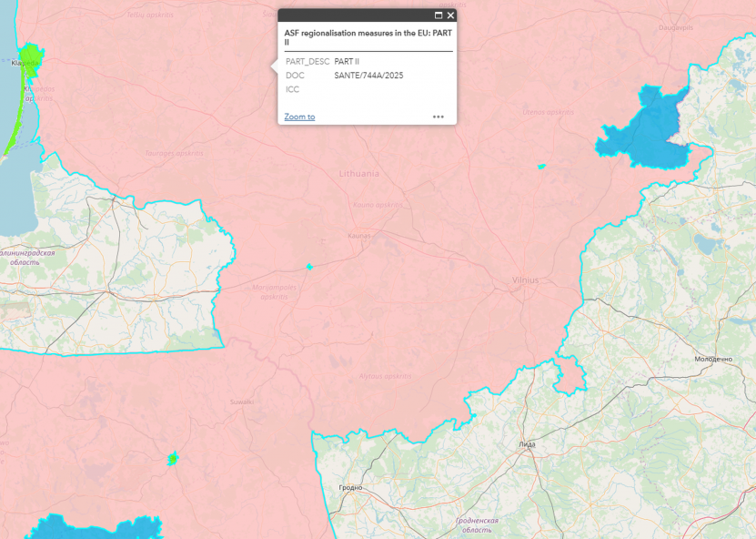The width and height of the screenshot is (756, 539).
Task: Maximize the ASF feature popup
Action: click(x=438, y=15)
